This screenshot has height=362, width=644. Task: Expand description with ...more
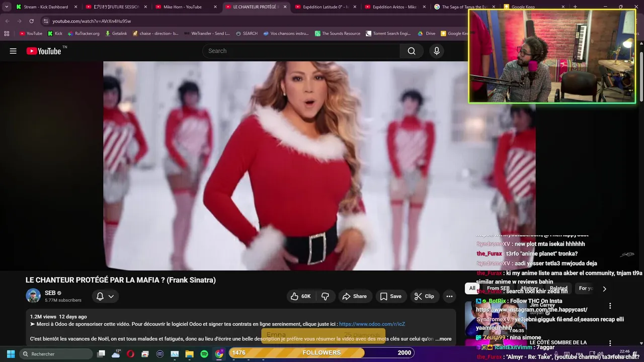click(443, 339)
